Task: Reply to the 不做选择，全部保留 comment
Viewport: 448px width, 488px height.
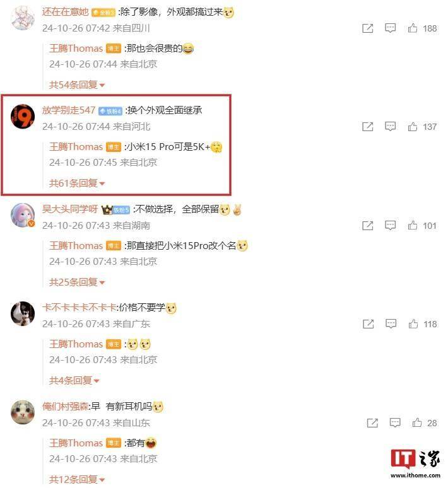Action: (390, 225)
